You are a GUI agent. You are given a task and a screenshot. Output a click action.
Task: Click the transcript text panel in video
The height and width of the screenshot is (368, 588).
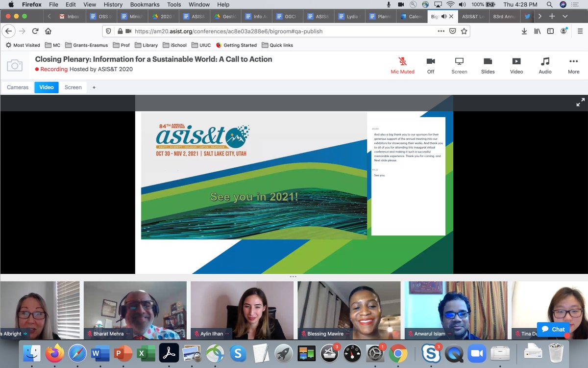pyautogui.click(x=408, y=176)
